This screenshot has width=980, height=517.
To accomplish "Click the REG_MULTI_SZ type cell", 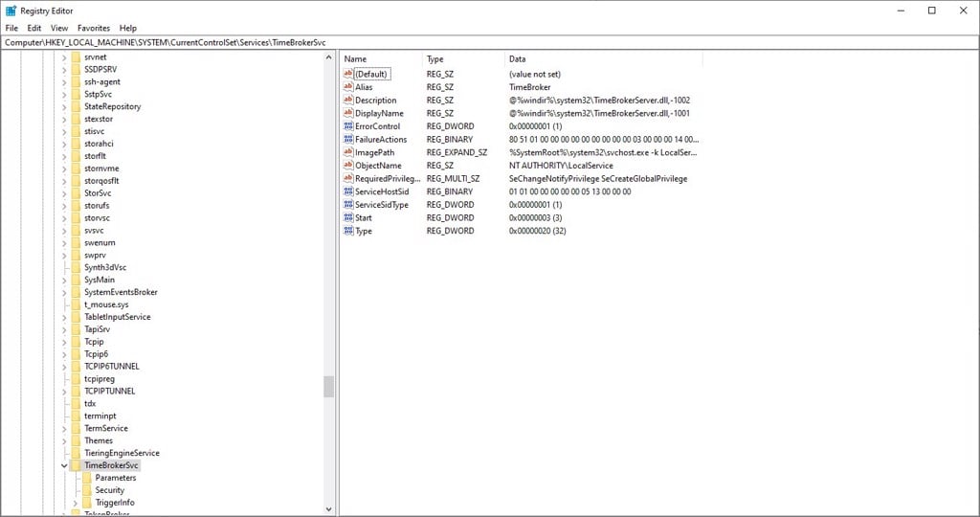I will tap(453, 179).
